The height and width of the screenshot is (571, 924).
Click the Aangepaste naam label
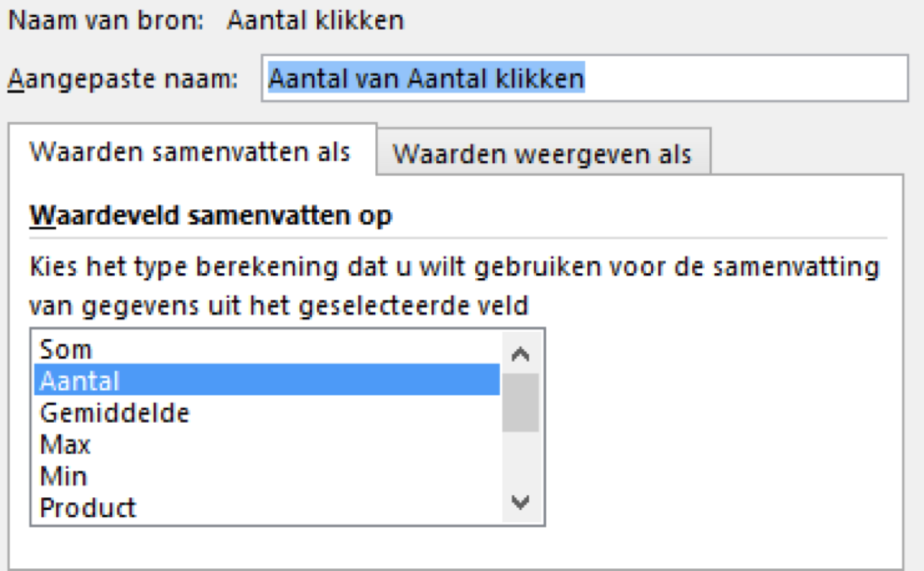(x=123, y=79)
